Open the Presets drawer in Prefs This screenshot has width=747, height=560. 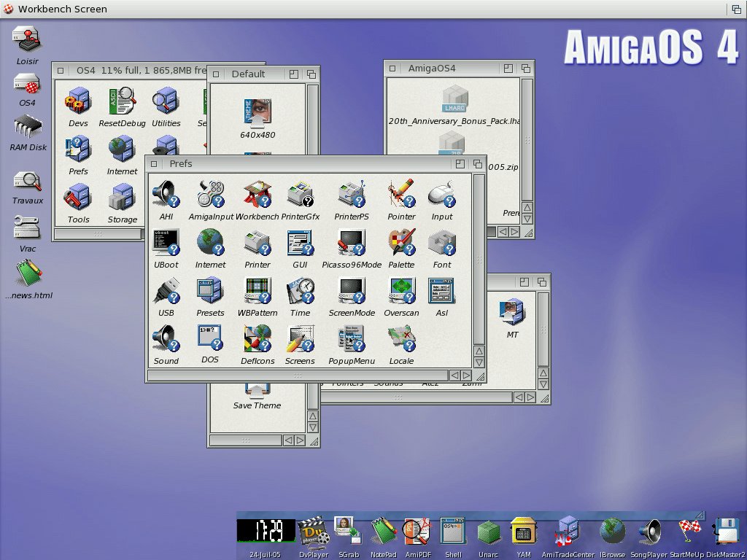209,291
